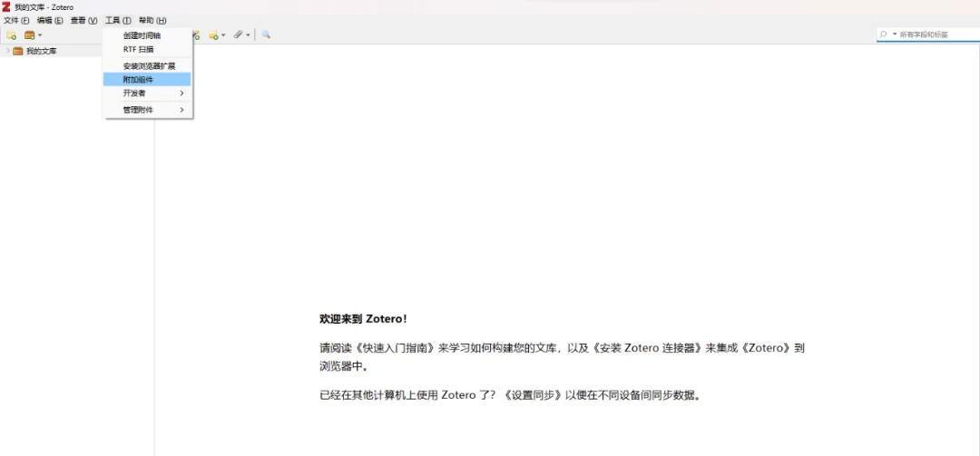
Task: Click the search box magnifier icon
Action: click(x=884, y=34)
